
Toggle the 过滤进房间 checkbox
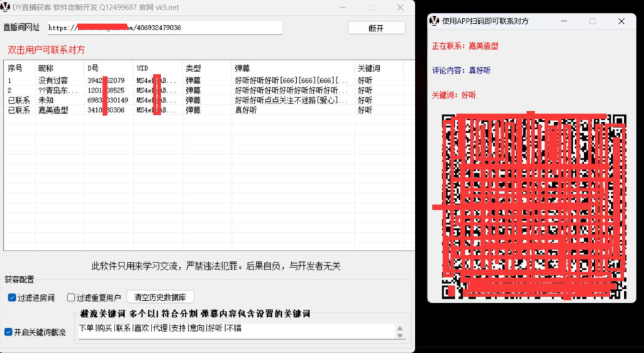[12, 298]
